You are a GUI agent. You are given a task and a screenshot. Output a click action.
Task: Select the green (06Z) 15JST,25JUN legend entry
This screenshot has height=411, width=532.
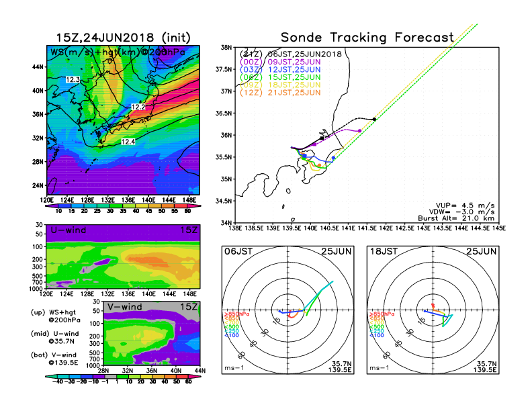tap(280, 77)
